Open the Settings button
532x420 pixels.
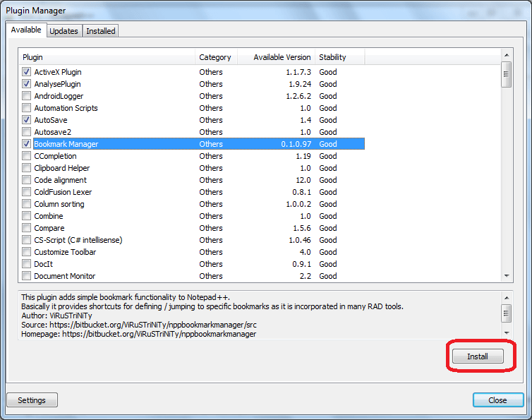pos(32,400)
